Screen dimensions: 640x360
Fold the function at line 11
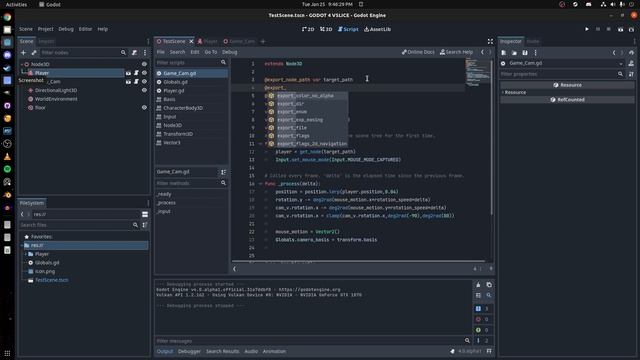(x=260, y=144)
